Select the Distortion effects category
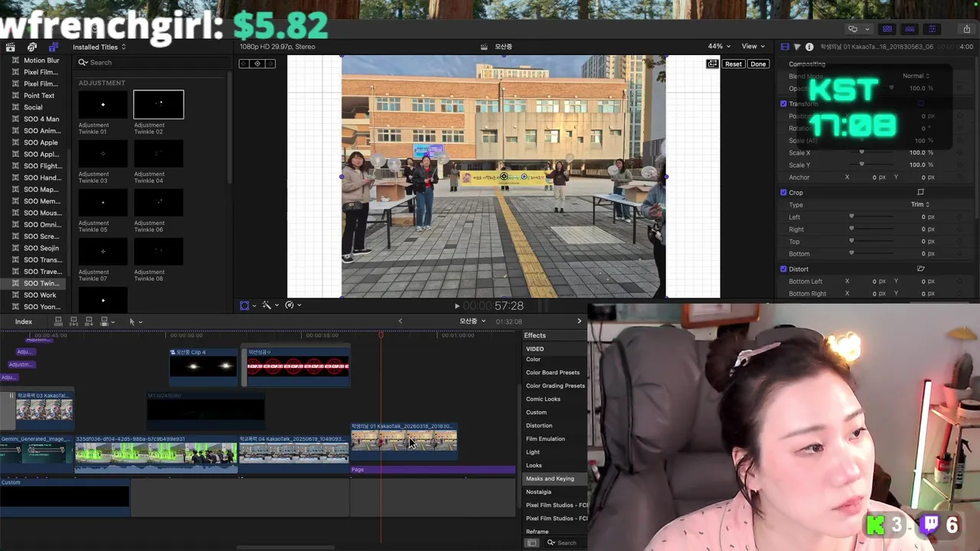This screenshot has width=980, height=551. [x=539, y=425]
